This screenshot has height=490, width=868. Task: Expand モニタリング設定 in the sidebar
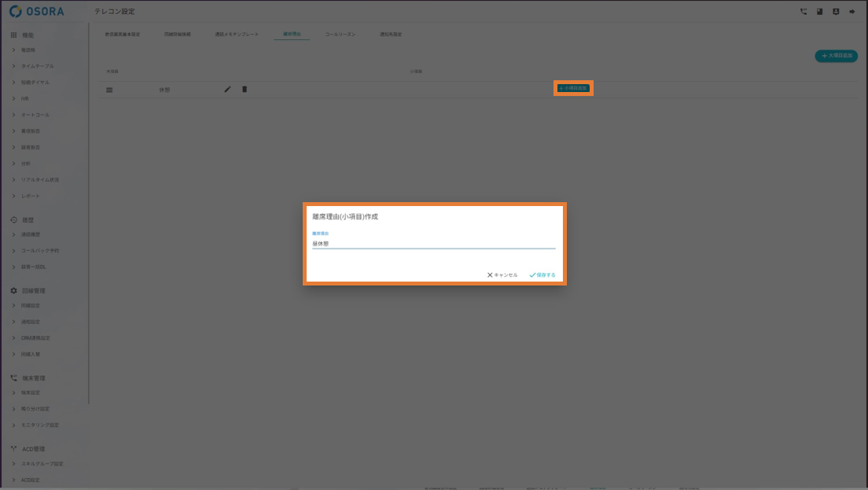point(39,425)
